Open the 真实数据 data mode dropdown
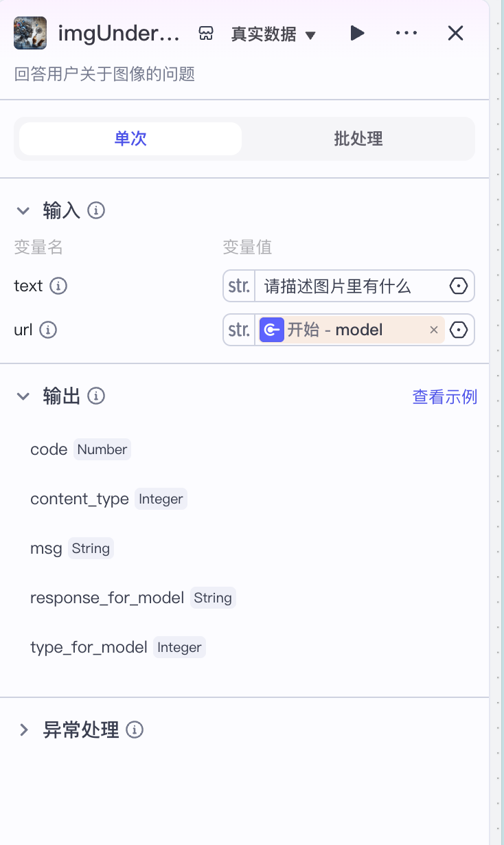The image size is (504, 845). (x=273, y=34)
